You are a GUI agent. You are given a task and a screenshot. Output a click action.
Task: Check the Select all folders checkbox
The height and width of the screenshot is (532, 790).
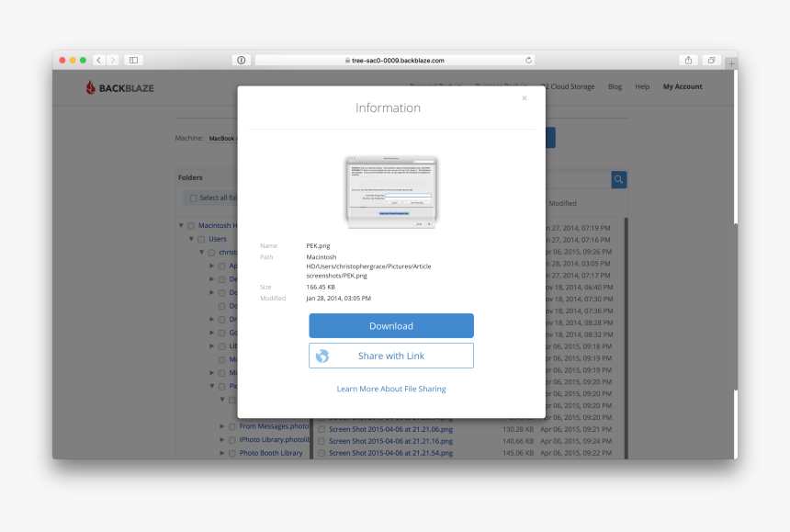194,198
